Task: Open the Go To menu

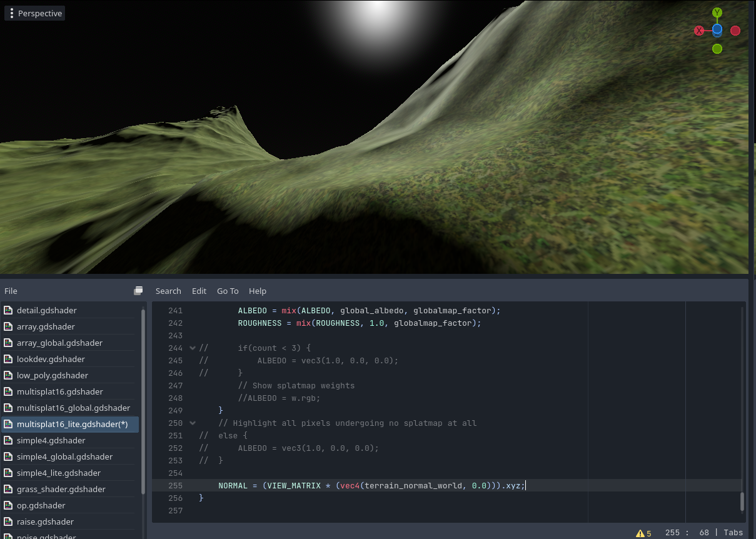Action: (x=228, y=291)
